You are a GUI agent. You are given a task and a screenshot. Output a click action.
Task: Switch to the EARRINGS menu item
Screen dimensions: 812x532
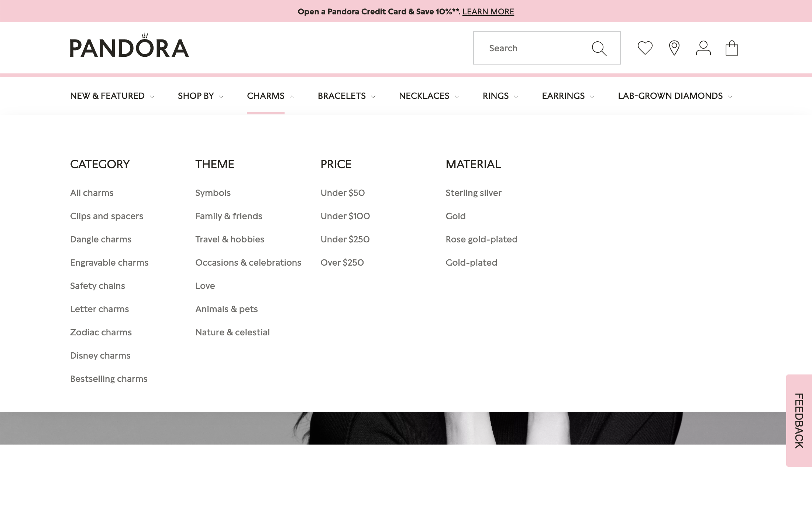click(564, 96)
